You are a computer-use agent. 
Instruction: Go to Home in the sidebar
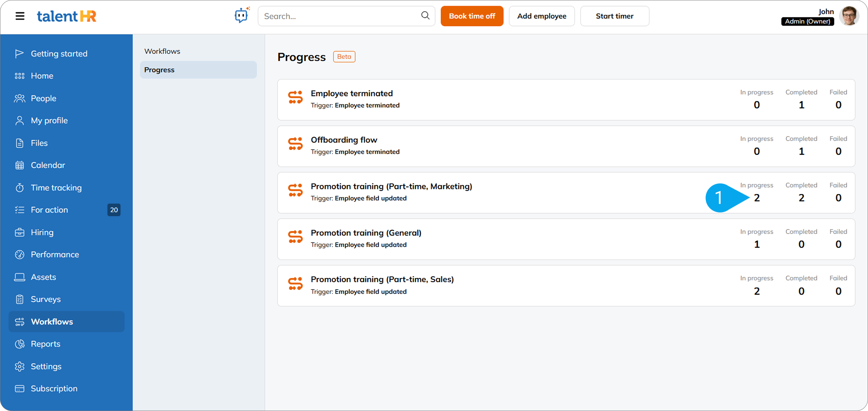click(66, 76)
